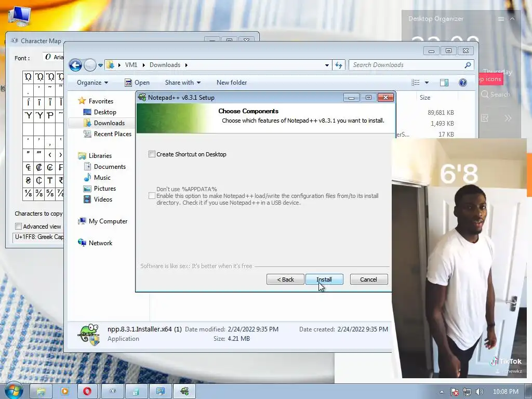Open Pictures library

tap(105, 188)
